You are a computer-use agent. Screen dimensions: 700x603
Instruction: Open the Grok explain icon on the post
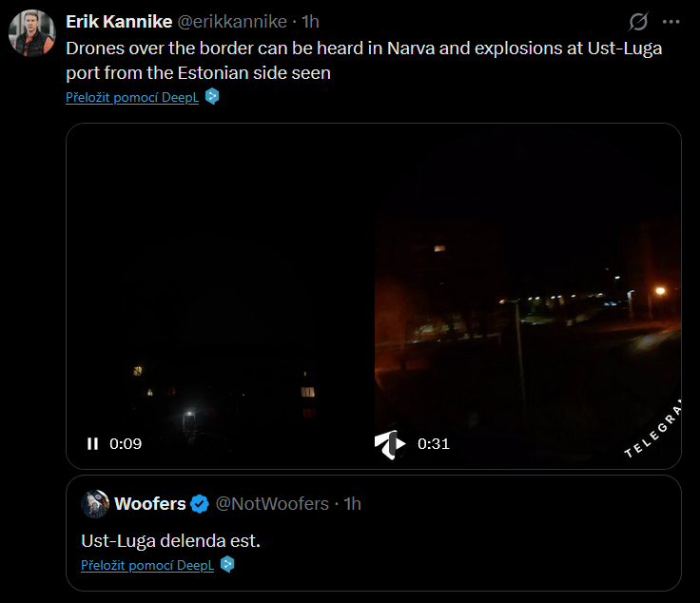[638, 22]
